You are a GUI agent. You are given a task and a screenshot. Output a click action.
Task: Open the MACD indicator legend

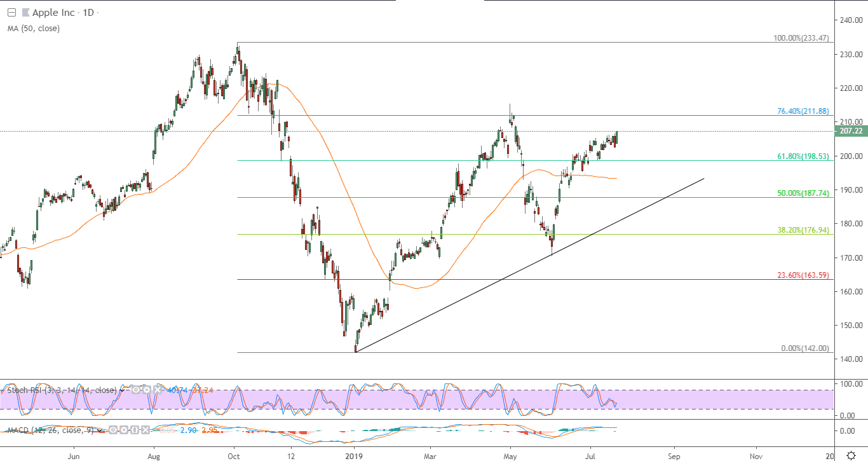pos(50,430)
